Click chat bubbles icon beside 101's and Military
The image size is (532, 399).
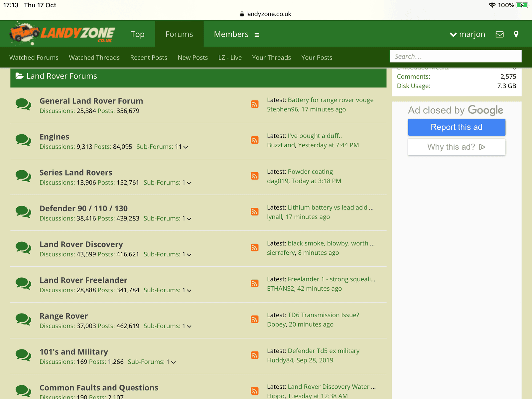click(23, 355)
